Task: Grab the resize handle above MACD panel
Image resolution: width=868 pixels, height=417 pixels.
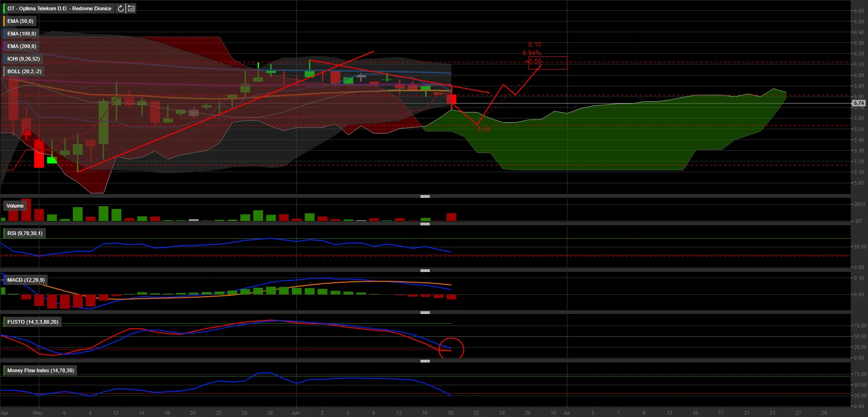Action: (x=425, y=271)
